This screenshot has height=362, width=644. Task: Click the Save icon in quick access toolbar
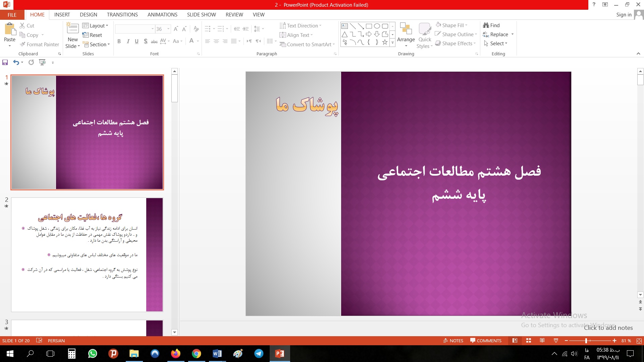pos(5,62)
